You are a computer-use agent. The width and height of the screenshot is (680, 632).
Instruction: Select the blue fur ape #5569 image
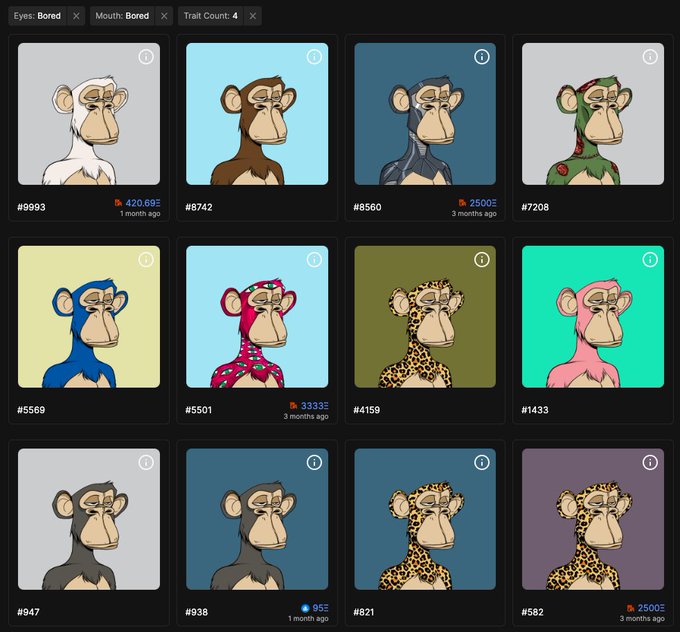point(89,317)
